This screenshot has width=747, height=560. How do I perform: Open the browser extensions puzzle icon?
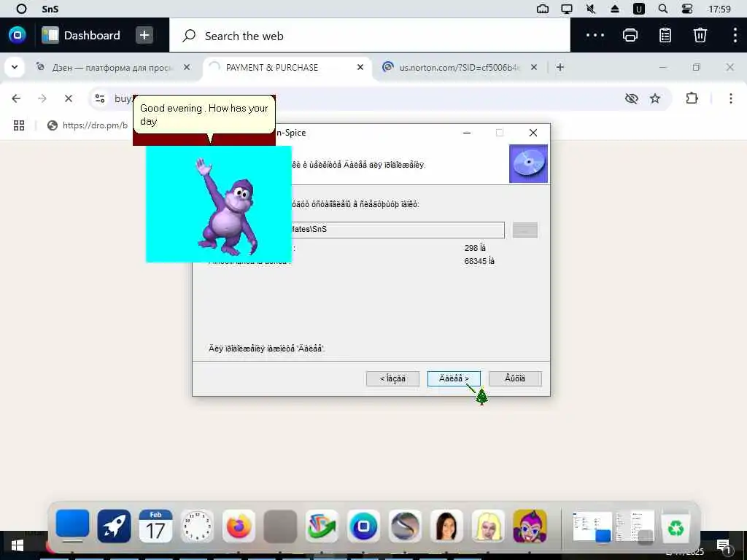tap(692, 98)
